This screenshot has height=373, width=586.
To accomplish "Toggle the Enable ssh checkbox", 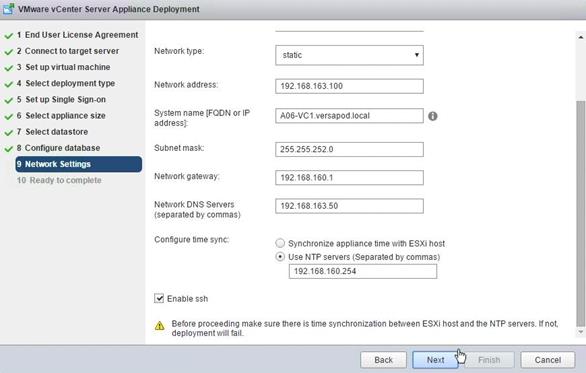I will (159, 298).
